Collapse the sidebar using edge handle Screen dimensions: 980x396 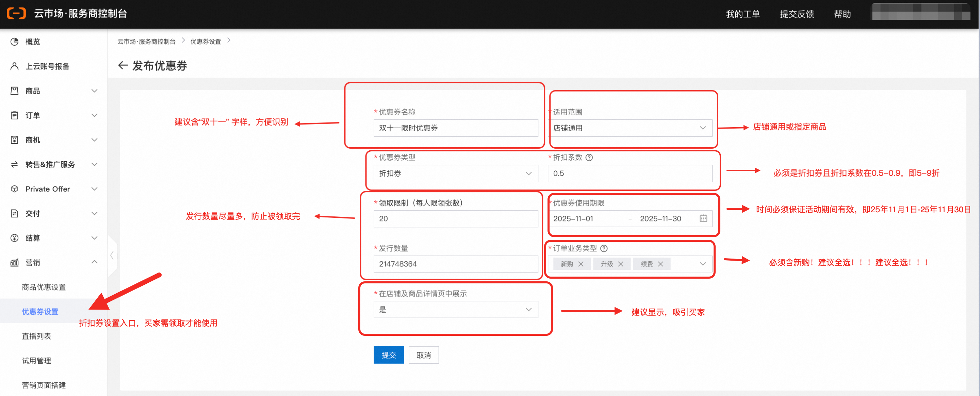tap(112, 255)
